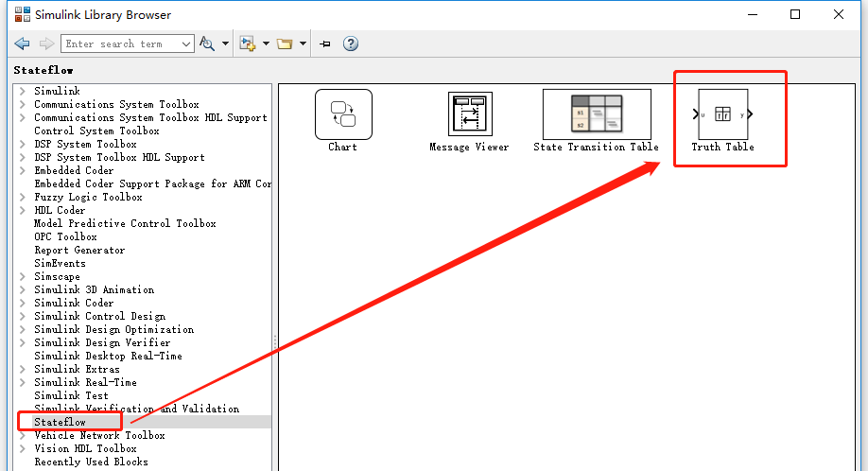Select Simulink library label
868x471 pixels.
57,91
